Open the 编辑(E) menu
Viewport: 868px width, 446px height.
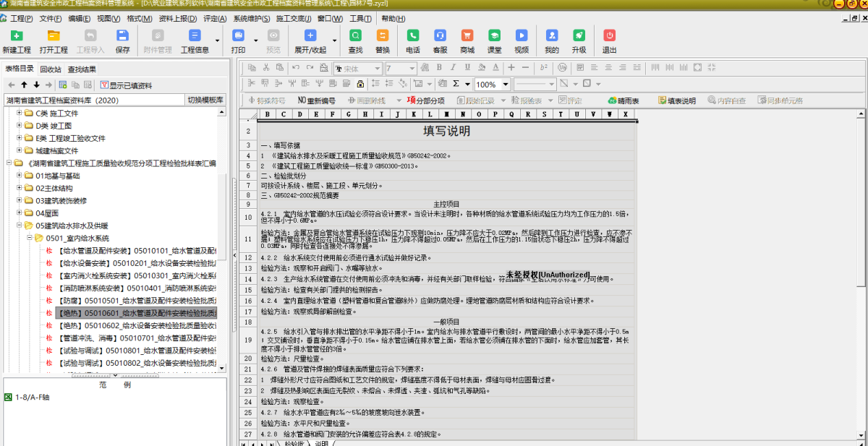[80, 18]
